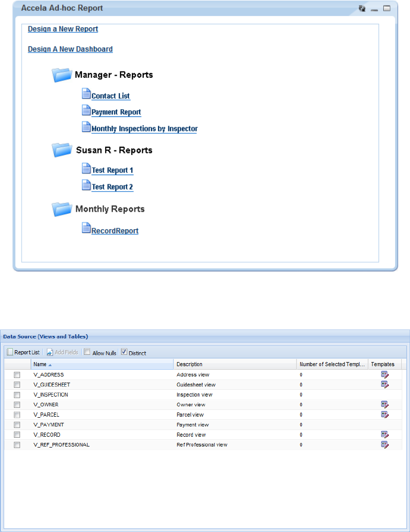This screenshot has height=532, width=410.
Task: Click the Add Fields toolbar button
Action: pos(62,352)
